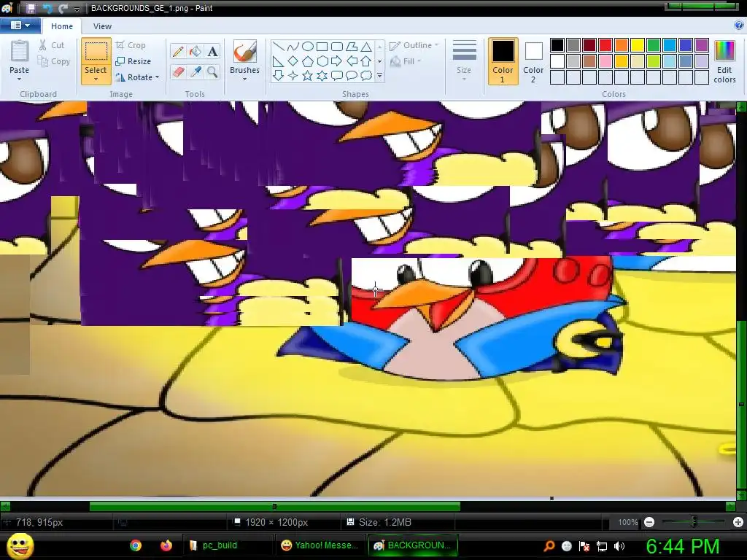Select the Four-point star shape

(x=293, y=75)
